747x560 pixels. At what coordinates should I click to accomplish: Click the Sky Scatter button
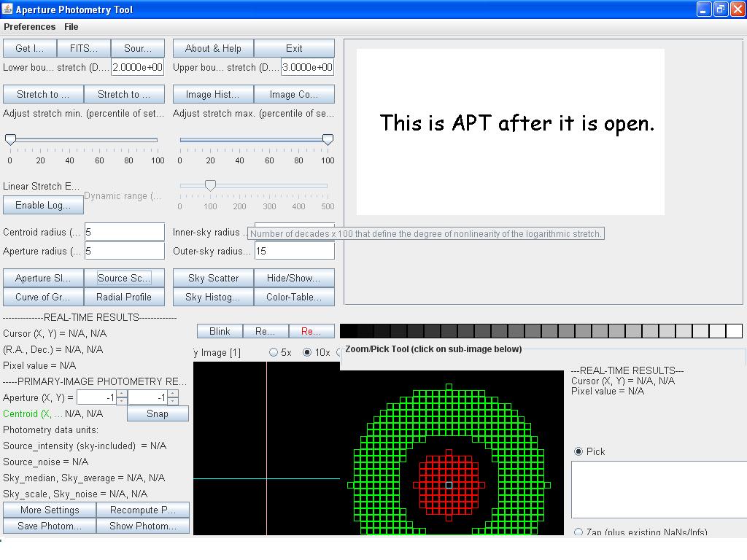click(x=213, y=278)
